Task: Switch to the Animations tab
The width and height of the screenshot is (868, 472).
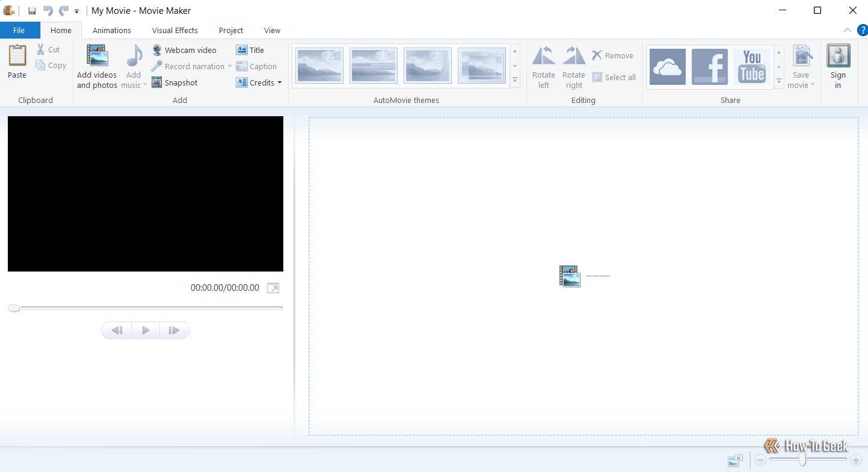Action: coord(112,30)
